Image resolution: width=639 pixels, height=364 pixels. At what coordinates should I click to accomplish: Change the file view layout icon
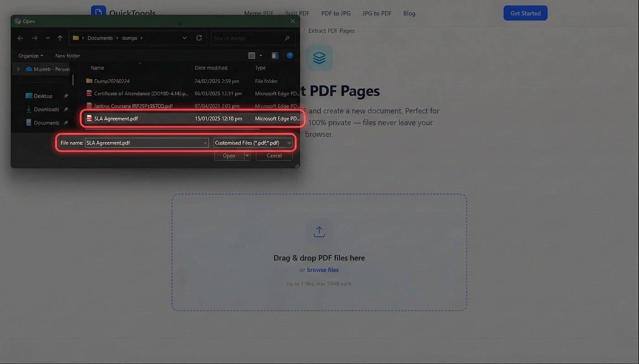coord(251,56)
